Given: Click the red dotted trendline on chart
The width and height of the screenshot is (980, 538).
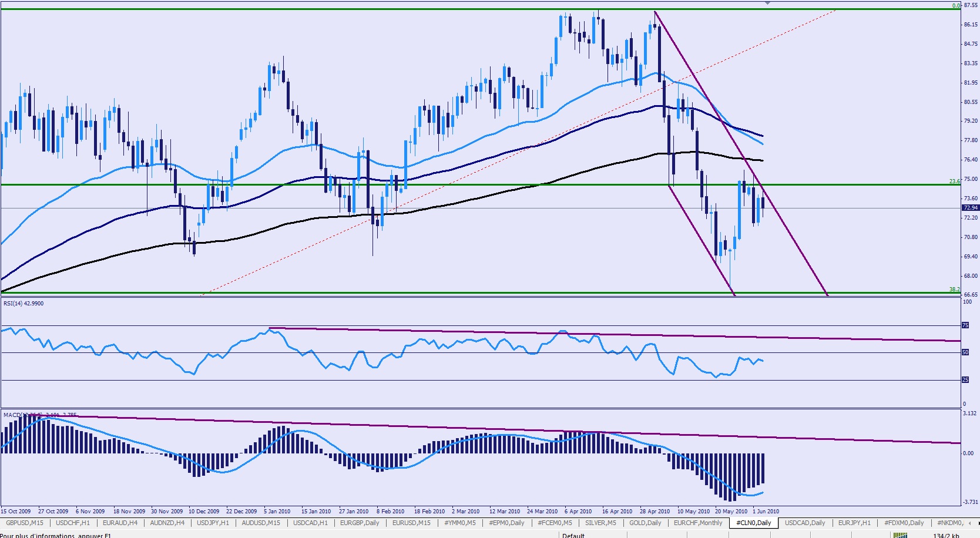Looking at the screenshot, I should pyautogui.click(x=519, y=152).
